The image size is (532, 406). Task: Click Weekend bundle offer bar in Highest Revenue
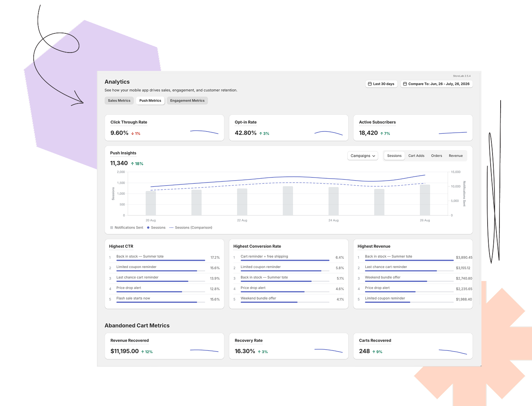[x=409, y=281]
